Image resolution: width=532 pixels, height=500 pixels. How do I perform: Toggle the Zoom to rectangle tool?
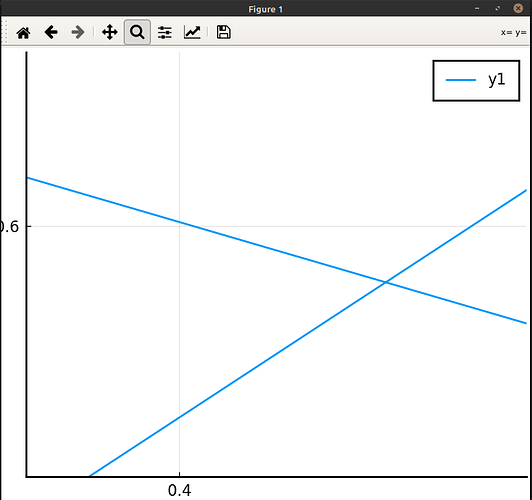pyautogui.click(x=137, y=32)
